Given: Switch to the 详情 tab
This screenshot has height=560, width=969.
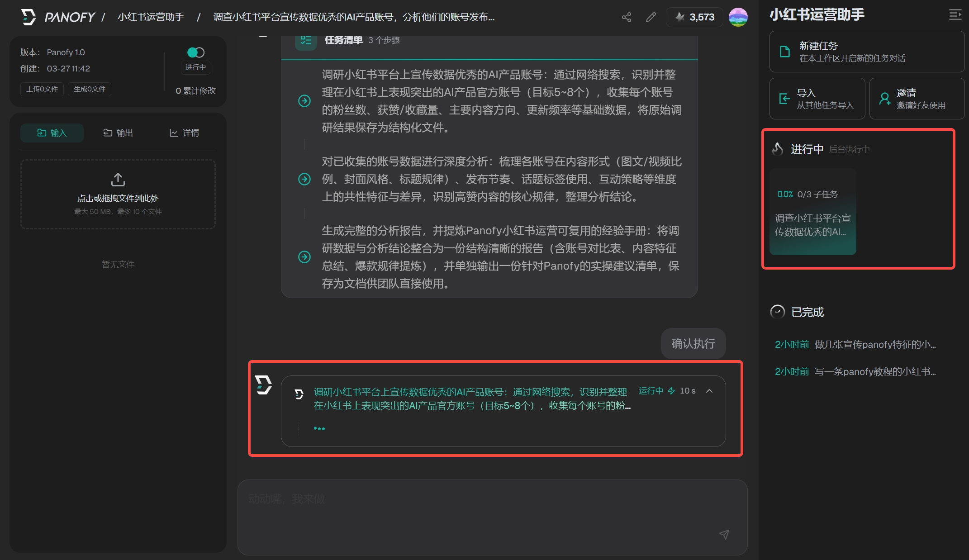Looking at the screenshot, I should [184, 133].
